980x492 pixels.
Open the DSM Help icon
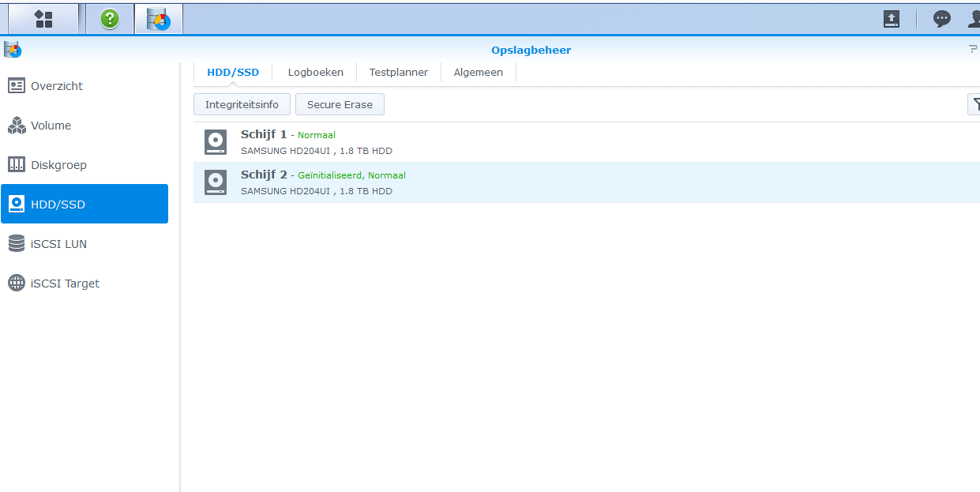[109, 19]
